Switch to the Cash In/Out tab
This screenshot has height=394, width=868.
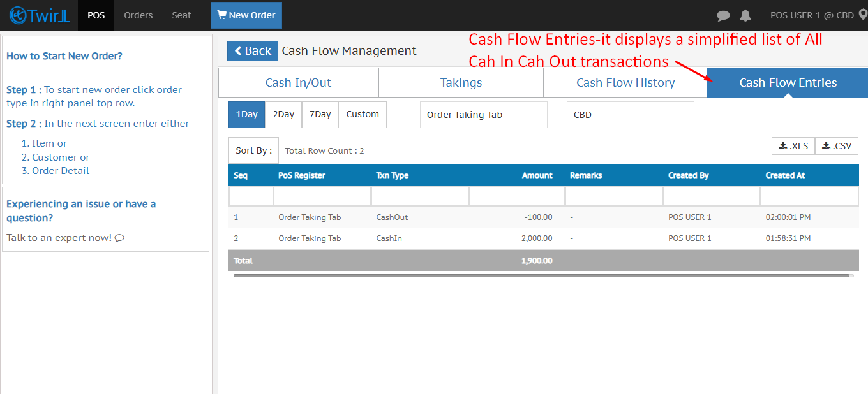tap(298, 83)
